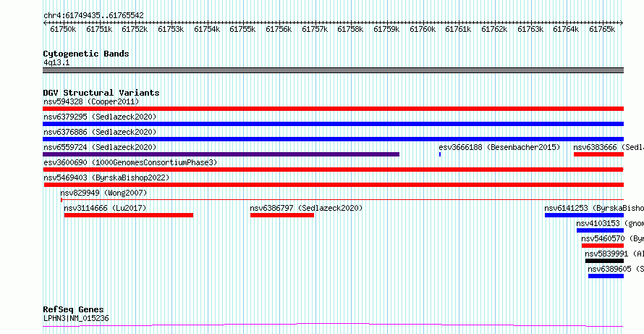This screenshot has height=334, width=644.
Task: Click the thin nsv829949 red line
Action: tap(342, 200)
